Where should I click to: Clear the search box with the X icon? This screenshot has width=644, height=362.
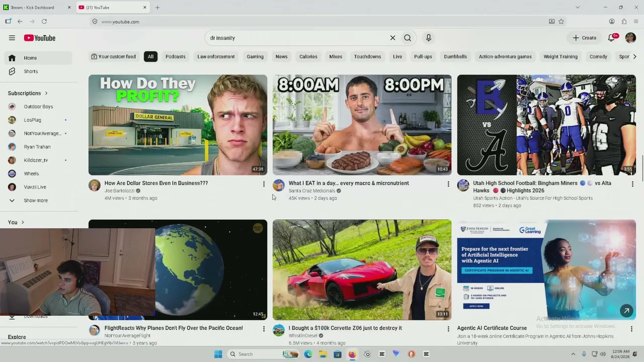click(x=392, y=38)
